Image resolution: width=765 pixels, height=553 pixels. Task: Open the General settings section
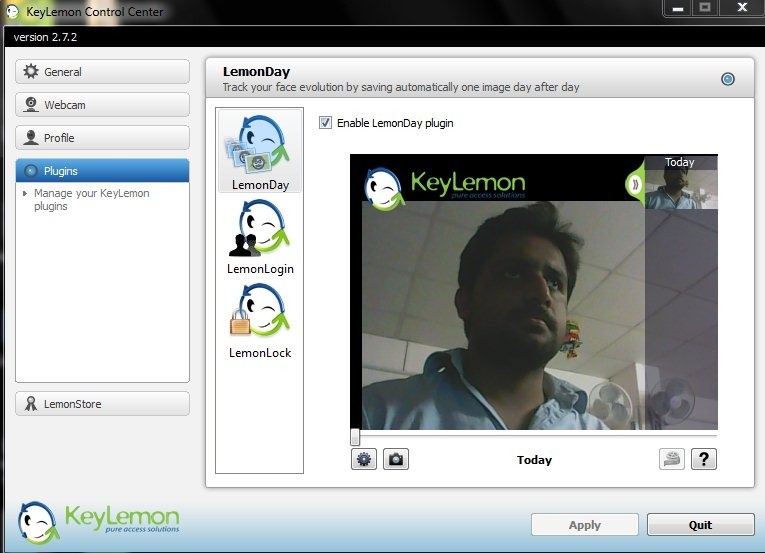[x=102, y=72]
